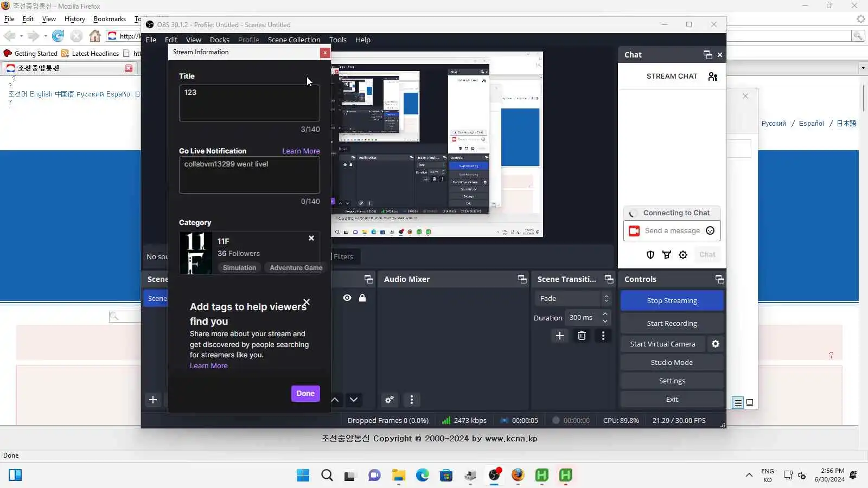The width and height of the screenshot is (868, 488).
Task: Open virtual camera configuration gear
Action: pos(716,344)
